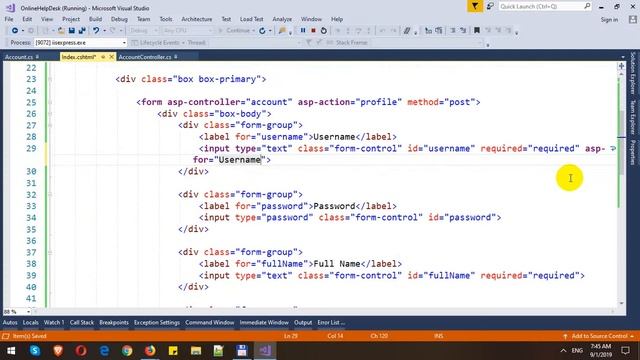The width and height of the screenshot is (640, 360).
Task: Click the Continue debug button
Action: point(235,31)
